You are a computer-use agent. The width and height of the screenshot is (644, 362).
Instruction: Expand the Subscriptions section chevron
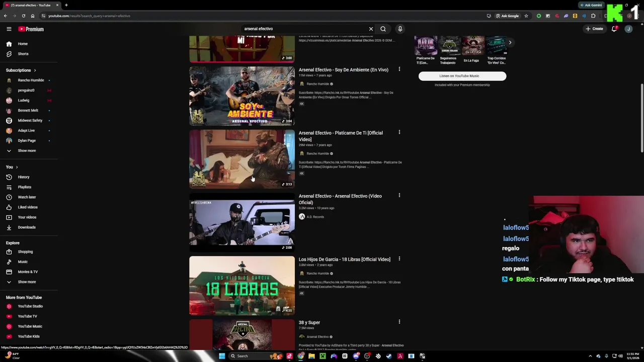35,70
